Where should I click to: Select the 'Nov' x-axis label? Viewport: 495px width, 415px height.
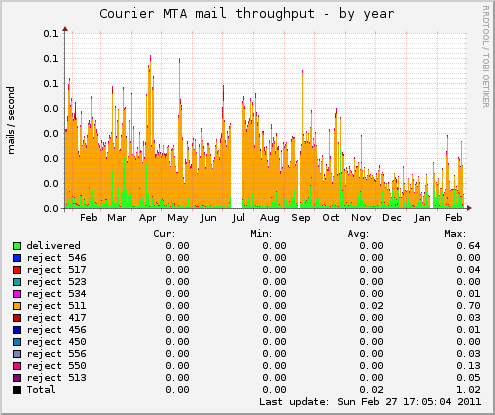click(361, 218)
